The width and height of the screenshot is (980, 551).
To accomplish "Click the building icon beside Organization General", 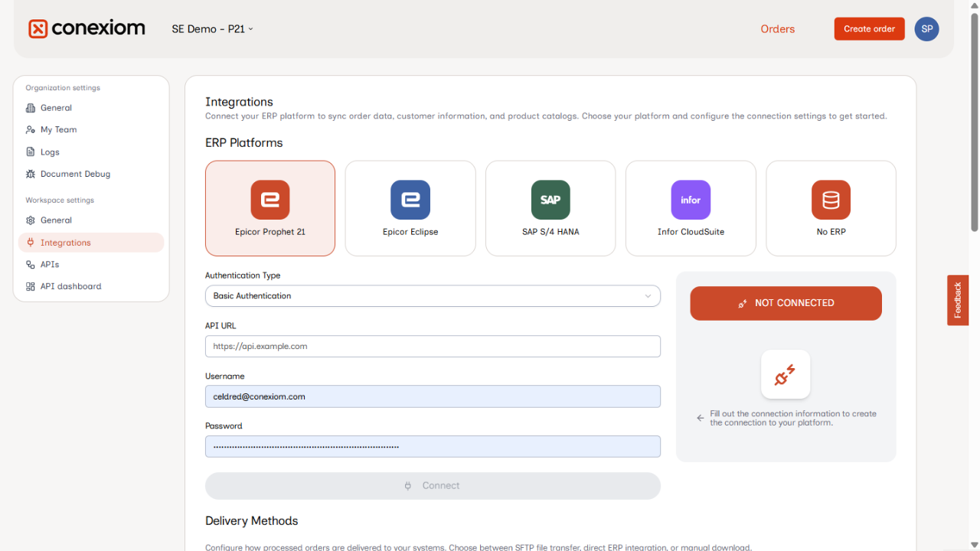I will (31, 108).
